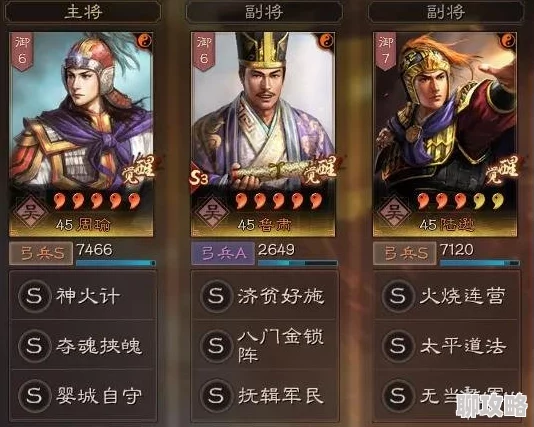This screenshot has height=427, width=534.
Task: Click yin-yang icon on 周瑜 card
Action: (x=145, y=41)
